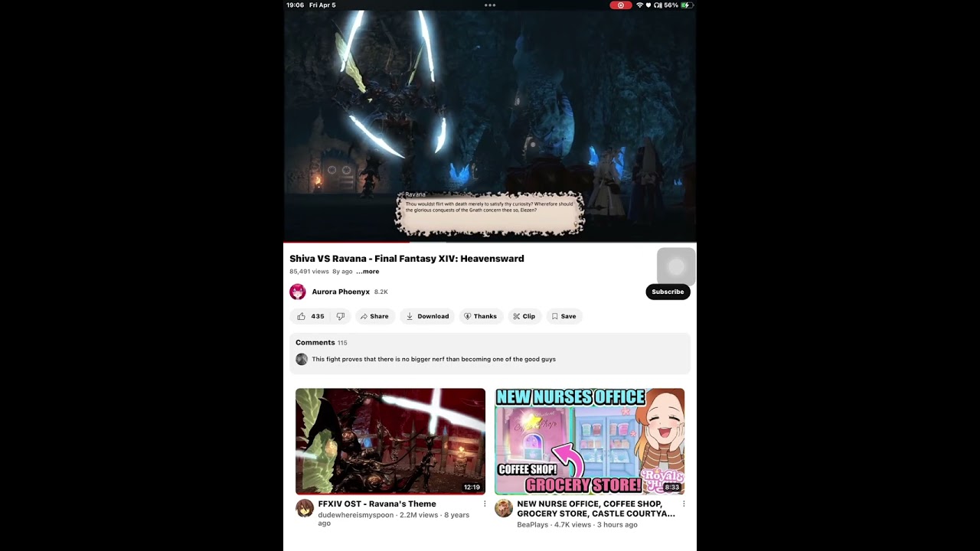
Task: Save the video to a playlist
Action: [x=563, y=316]
